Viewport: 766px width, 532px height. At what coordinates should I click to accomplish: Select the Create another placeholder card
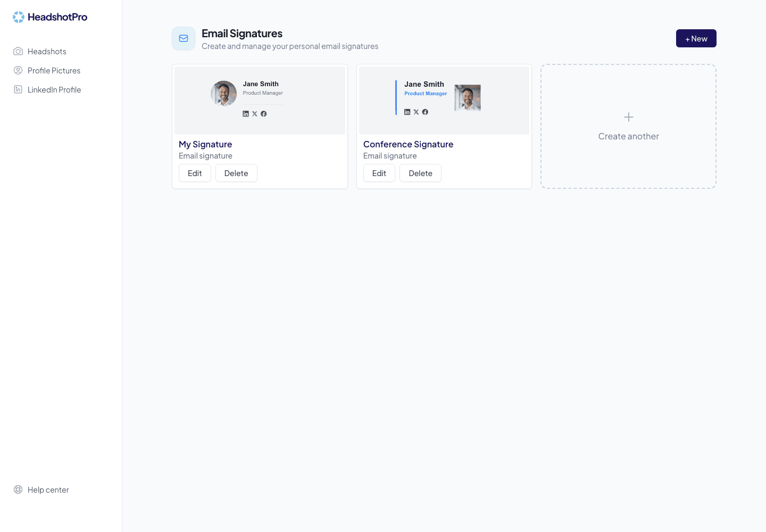[629, 127]
